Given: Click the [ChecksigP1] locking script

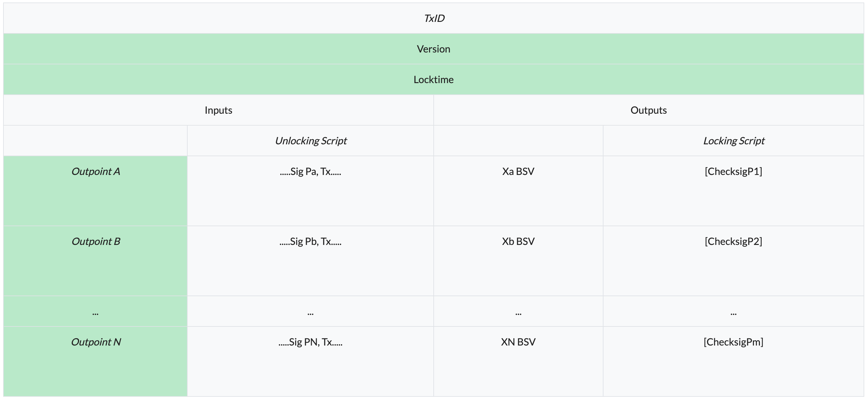Looking at the screenshot, I should point(733,172).
